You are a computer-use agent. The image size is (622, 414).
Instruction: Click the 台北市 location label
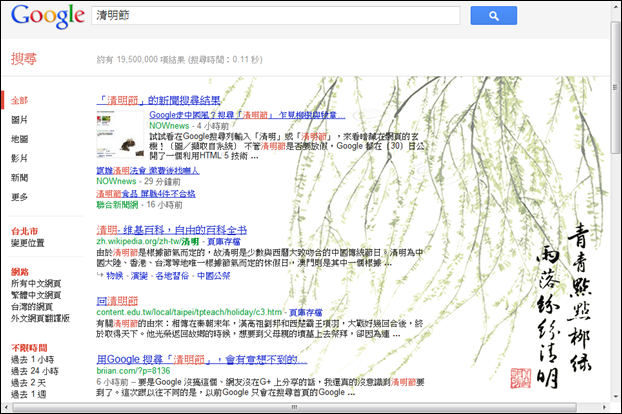(x=25, y=231)
